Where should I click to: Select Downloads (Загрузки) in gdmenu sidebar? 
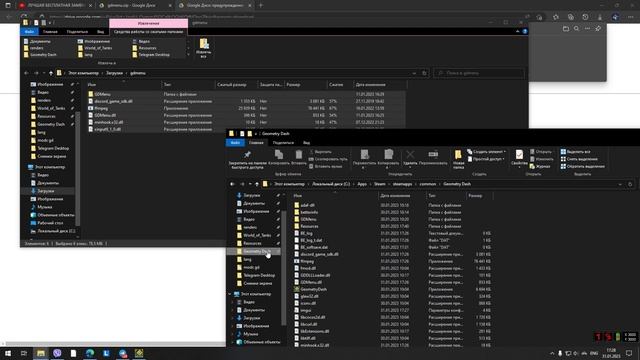46,191
